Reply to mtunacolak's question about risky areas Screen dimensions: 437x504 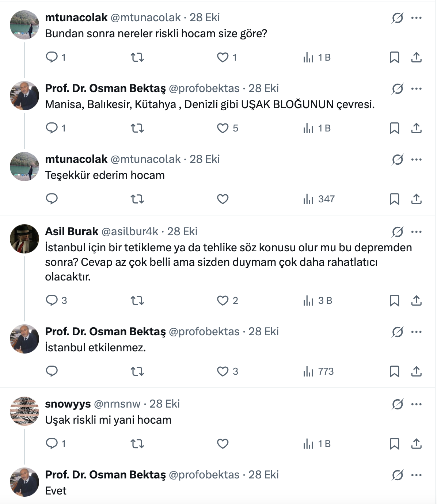pos(52,57)
